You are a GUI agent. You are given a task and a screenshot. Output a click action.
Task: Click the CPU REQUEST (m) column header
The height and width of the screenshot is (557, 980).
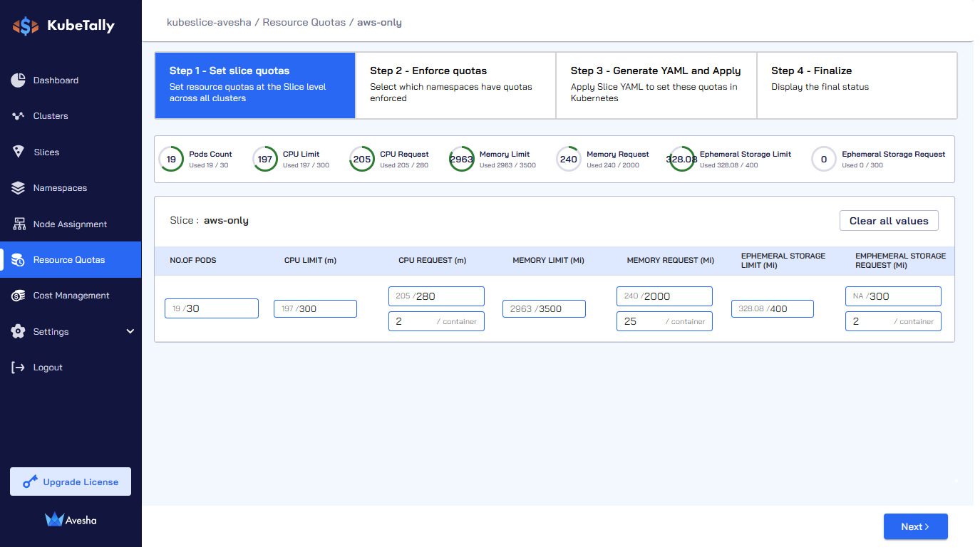432,261
